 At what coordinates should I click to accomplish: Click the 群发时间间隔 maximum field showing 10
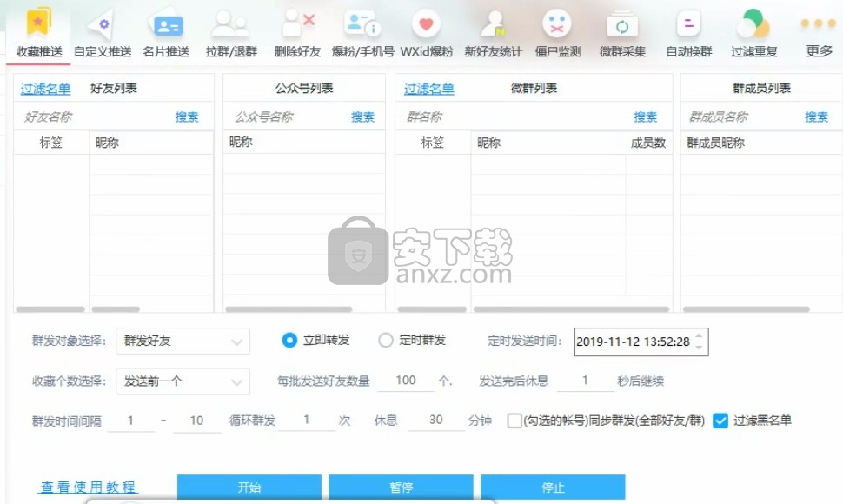click(x=196, y=421)
